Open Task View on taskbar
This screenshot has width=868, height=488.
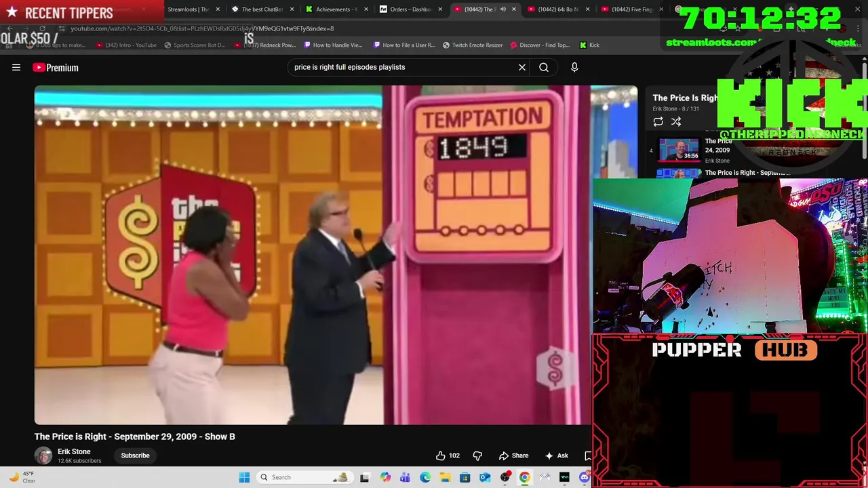point(365,477)
